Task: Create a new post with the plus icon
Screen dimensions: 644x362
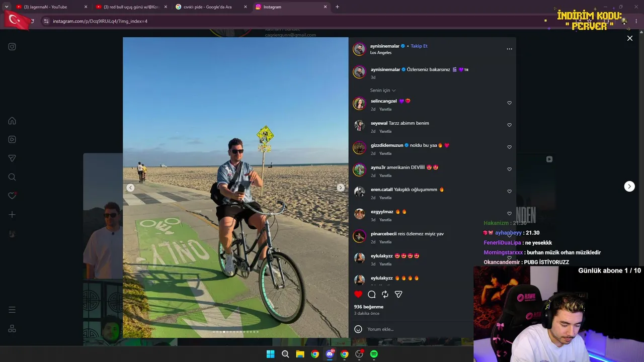Action: click(x=12, y=215)
